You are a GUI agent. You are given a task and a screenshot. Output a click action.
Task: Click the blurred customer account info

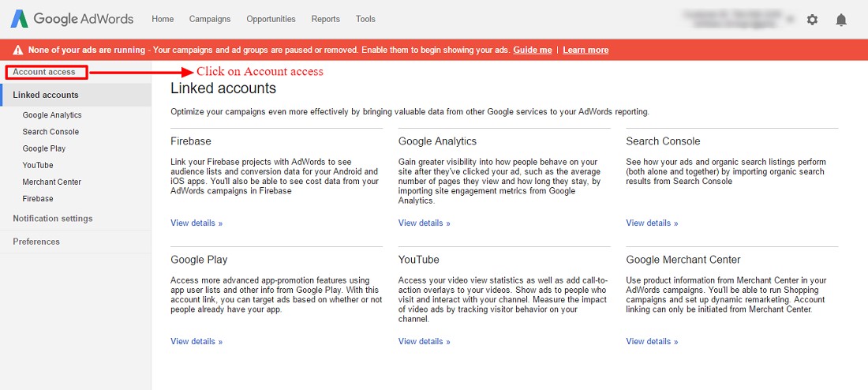pos(731,19)
